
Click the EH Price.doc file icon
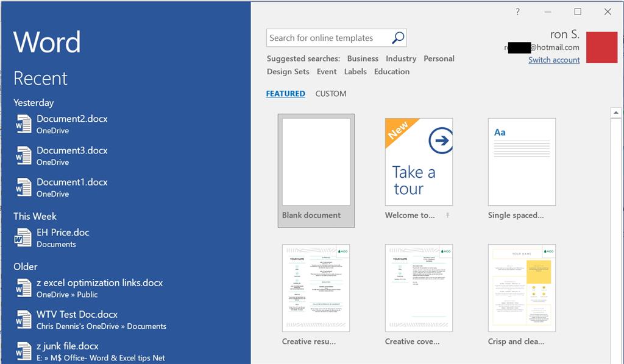click(23, 237)
